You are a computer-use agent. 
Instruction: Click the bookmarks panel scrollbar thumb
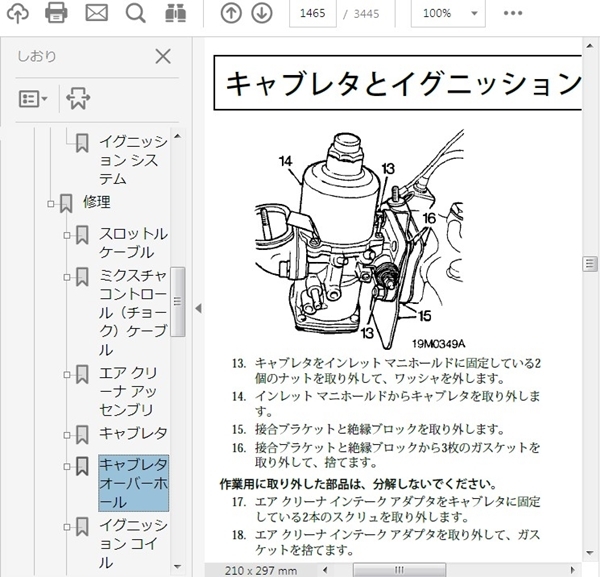177,302
